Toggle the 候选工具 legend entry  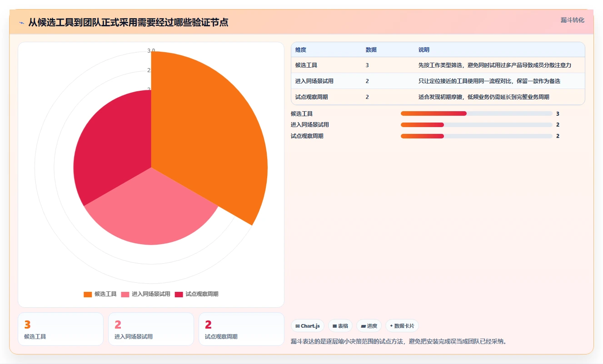pyautogui.click(x=100, y=294)
